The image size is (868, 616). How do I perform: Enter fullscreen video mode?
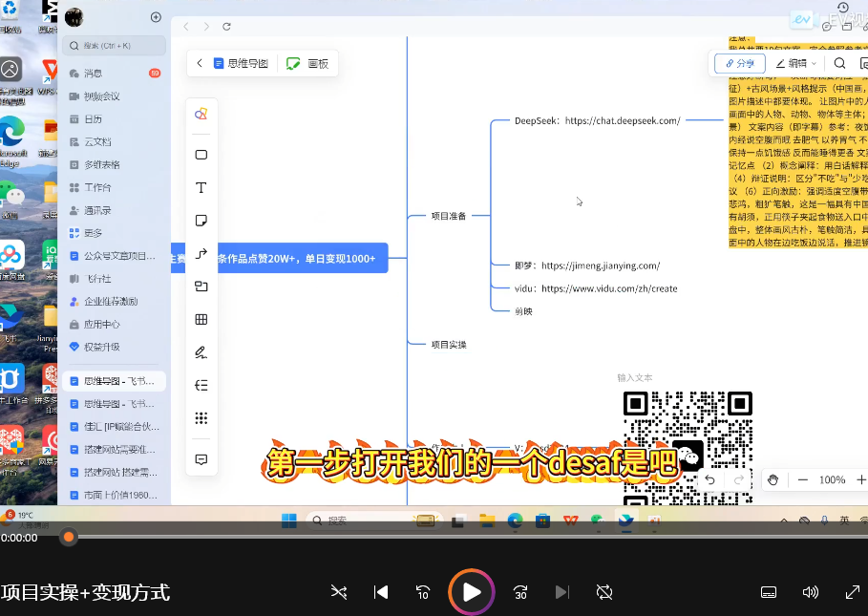click(x=853, y=592)
